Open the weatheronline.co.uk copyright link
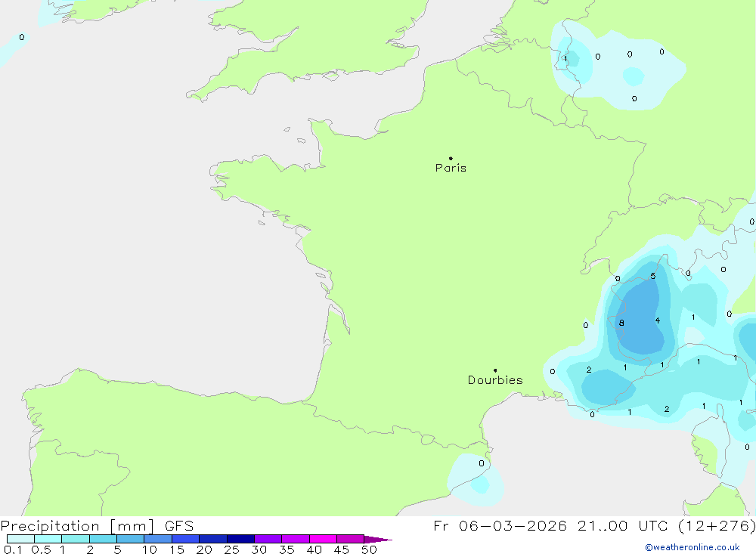This screenshot has height=554, width=756. coord(692,547)
